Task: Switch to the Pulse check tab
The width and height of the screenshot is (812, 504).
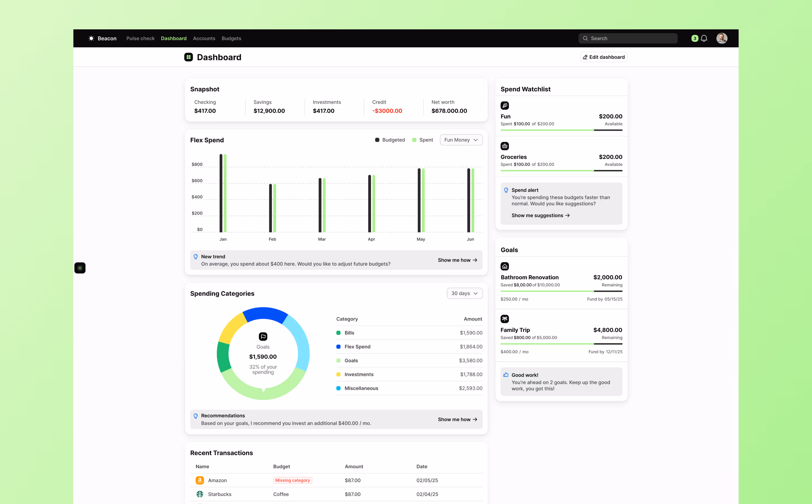Action: (140, 38)
